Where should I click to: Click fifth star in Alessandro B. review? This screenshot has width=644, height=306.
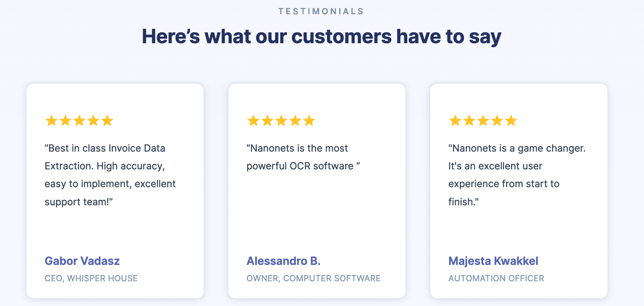pyautogui.click(x=309, y=121)
